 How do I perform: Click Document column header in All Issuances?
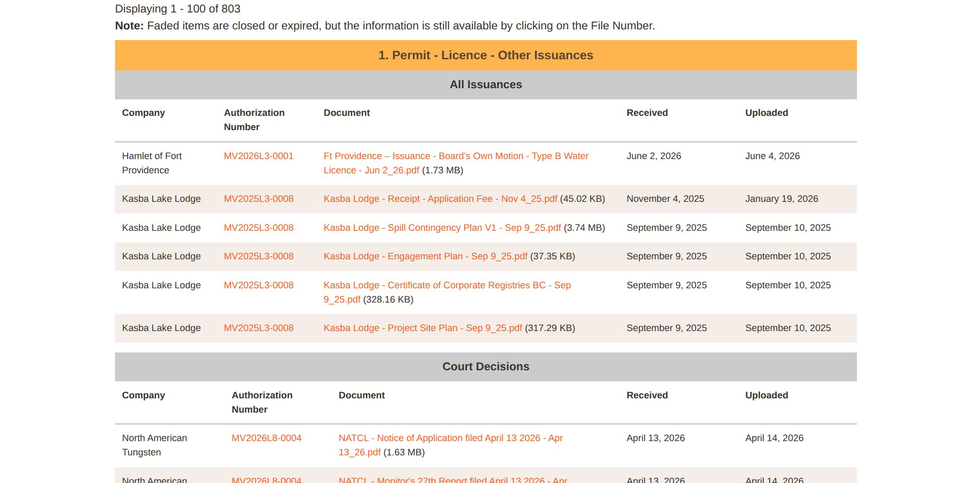(x=347, y=113)
